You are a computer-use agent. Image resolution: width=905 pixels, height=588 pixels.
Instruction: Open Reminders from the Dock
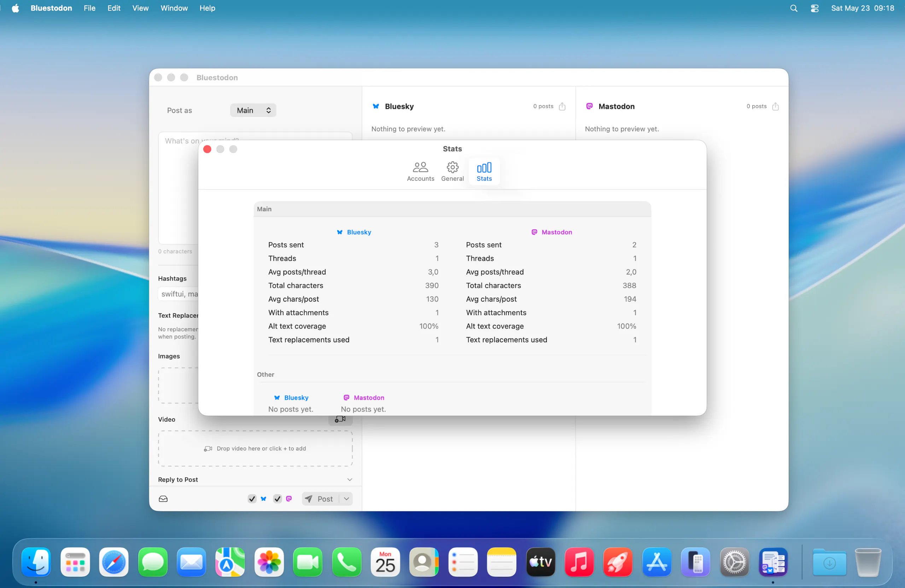coord(463,562)
